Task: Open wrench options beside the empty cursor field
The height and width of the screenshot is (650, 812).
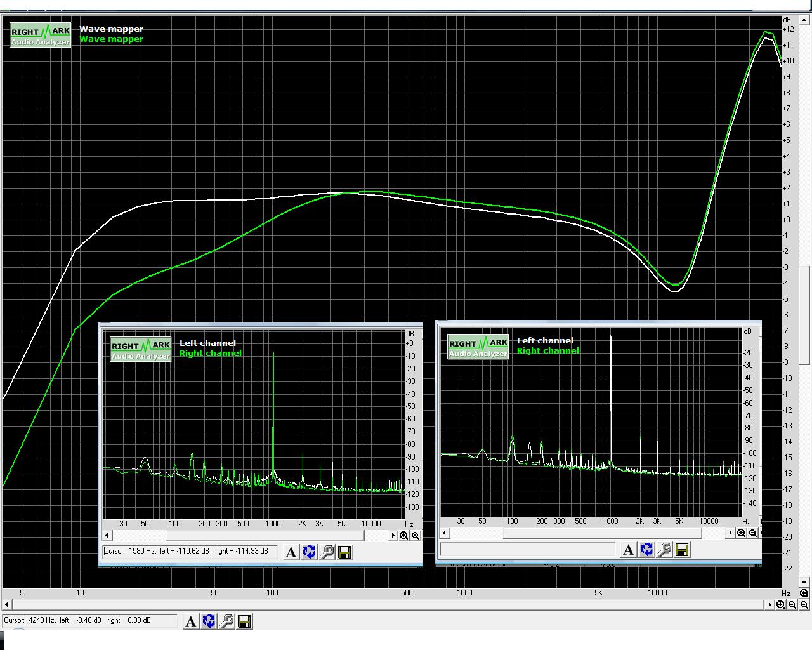Action: pos(665,550)
